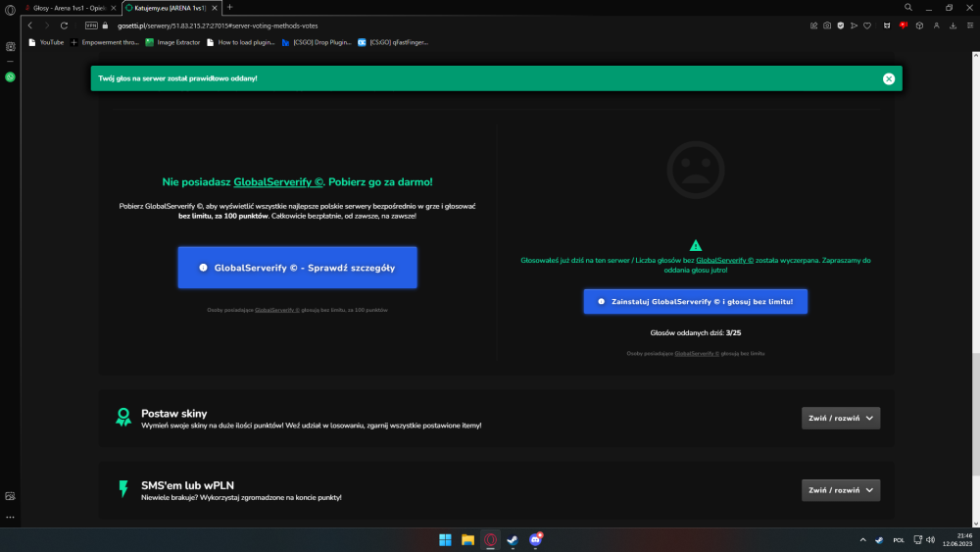Open Steam from the taskbar
The image size is (980, 552).
pos(513,540)
